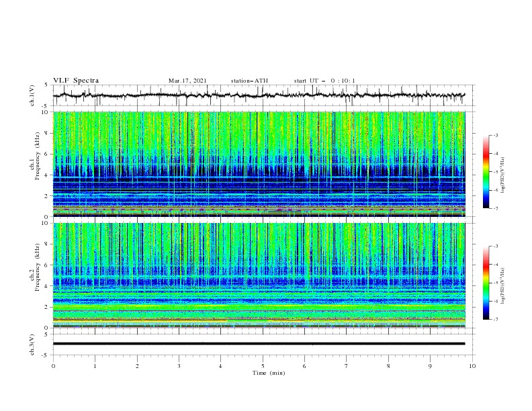Click the ch.1 color bar log(PSD) label
This screenshot has width=532, height=411.
tap(503, 175)
